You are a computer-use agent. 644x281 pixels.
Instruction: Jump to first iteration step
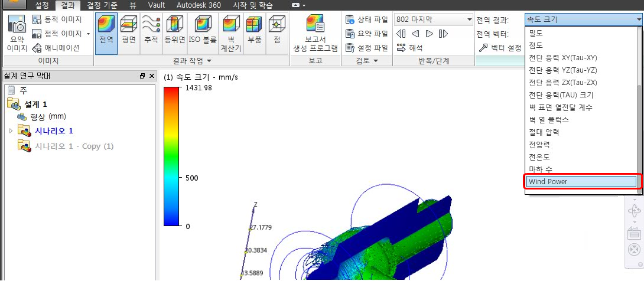click(401, 34)
